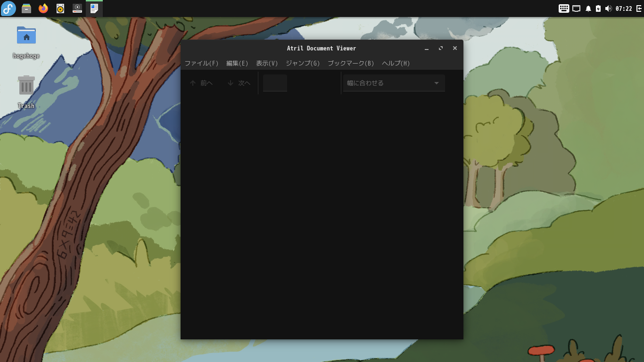Open the video player launcher in the panel
Screen dimensions: 644x362
click(77, 8)
